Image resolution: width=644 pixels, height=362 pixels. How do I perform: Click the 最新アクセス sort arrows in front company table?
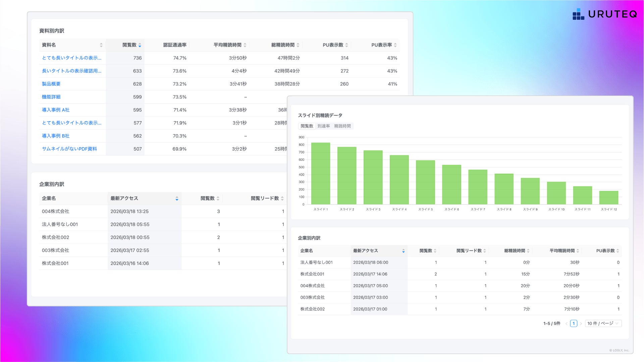tap(403, 251)
